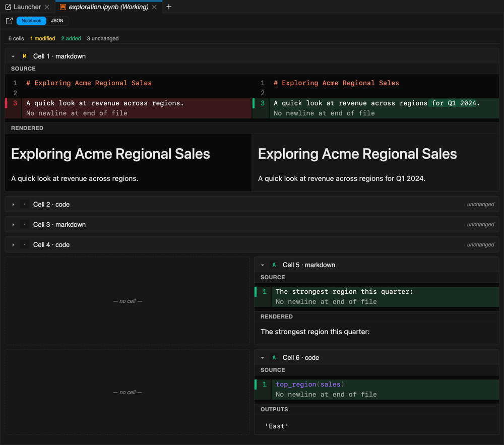Screen dimensions: 504x445
Task: Click the rendered text 'A quick look at revenue across regions for Q1 2024.'
Action: pyautogui.click(x=342, y=178)
